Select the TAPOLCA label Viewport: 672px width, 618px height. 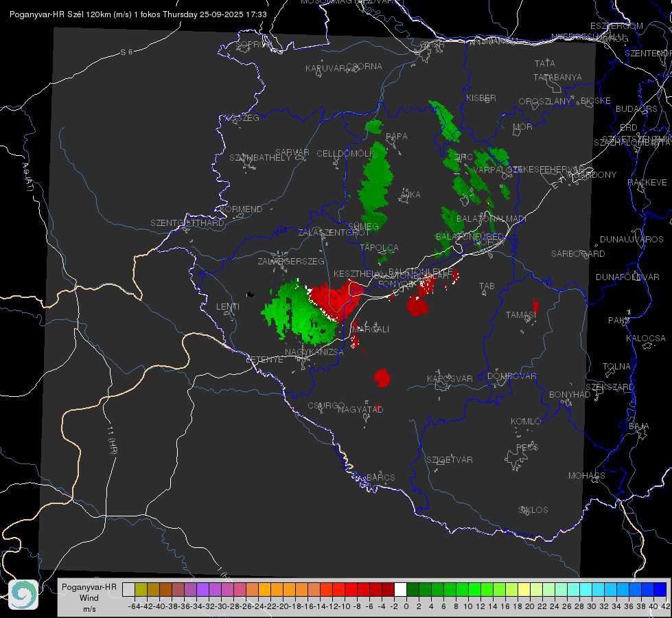click(x=379, y=247)
